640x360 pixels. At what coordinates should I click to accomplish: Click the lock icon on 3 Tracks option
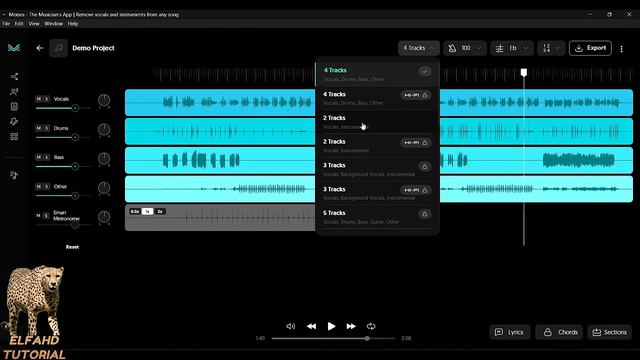[424, 167]
